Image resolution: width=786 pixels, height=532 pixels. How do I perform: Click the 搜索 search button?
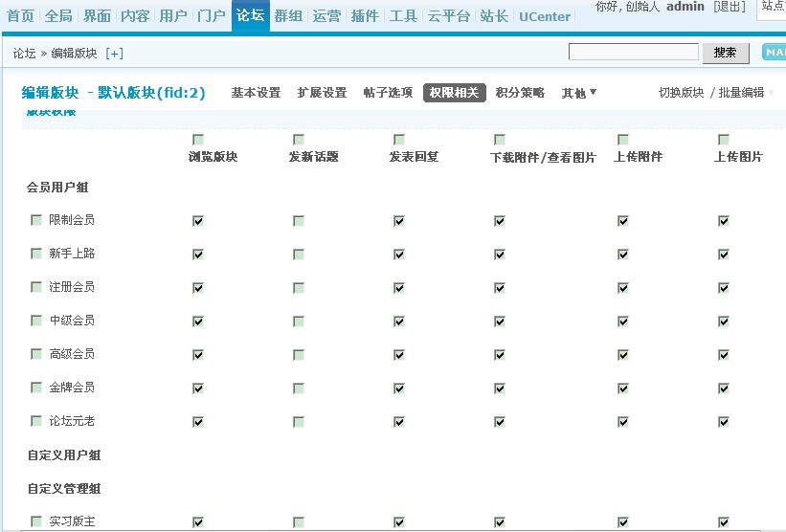coord(726,52)
